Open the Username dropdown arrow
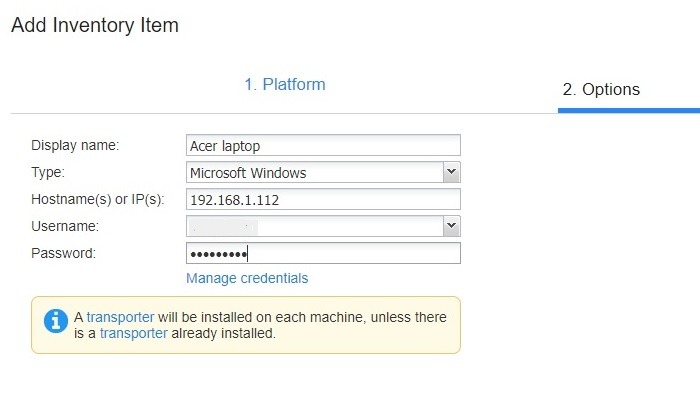Viewport: 700px width, 401px height. [x=451, y=226]
